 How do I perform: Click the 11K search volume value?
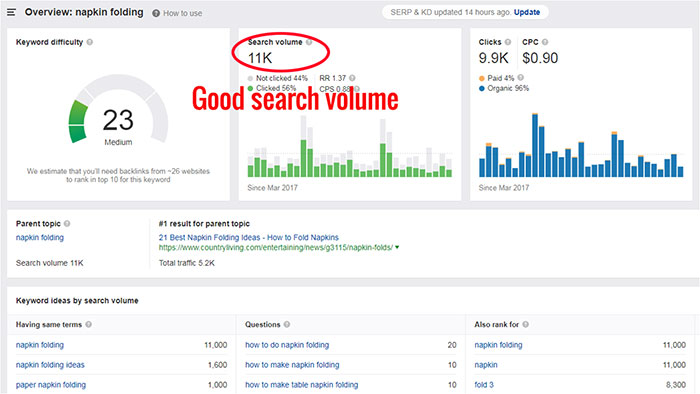tap(260, 58)
